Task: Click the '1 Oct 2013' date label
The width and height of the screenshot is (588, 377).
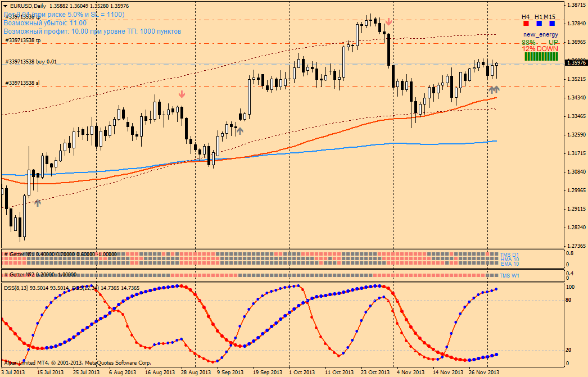Action: 302,372
